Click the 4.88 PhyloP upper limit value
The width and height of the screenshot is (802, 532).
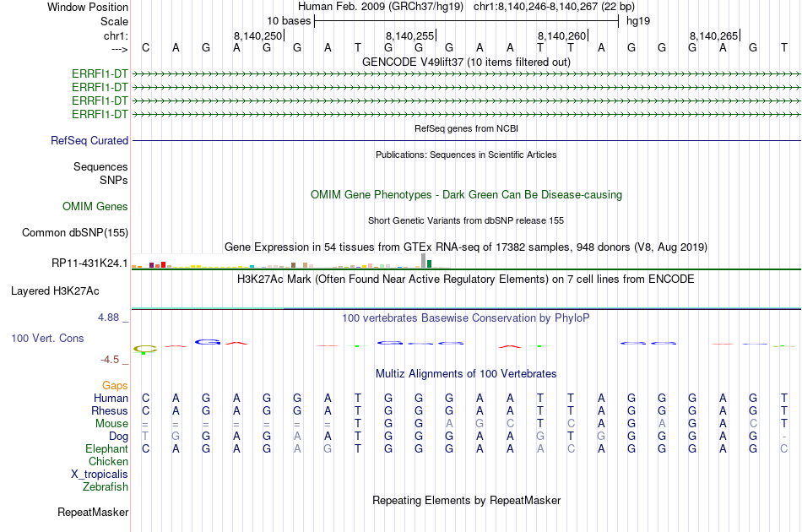(108, 318)
